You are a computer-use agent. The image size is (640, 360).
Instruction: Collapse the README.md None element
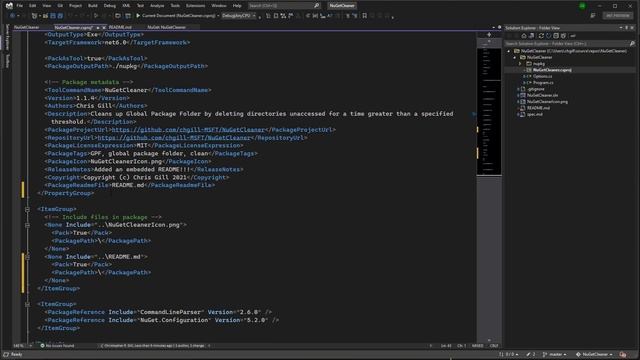click(x=27, y=257)
